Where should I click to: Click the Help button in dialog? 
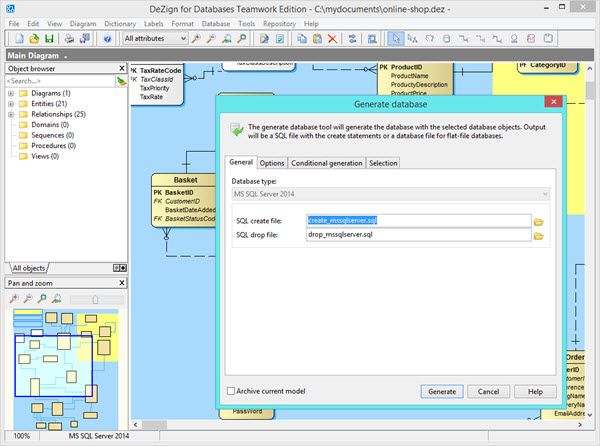pyautogui.click(x=535, y=392)
